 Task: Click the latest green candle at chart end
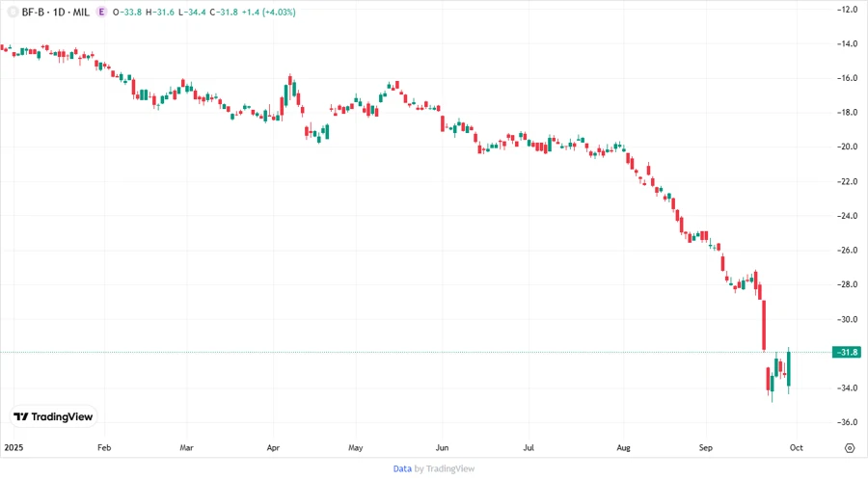tap(788, 369)
